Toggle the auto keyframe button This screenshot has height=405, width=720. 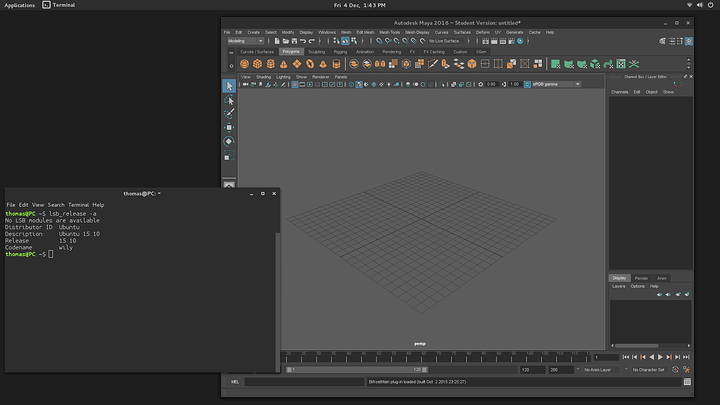point(677,369)
